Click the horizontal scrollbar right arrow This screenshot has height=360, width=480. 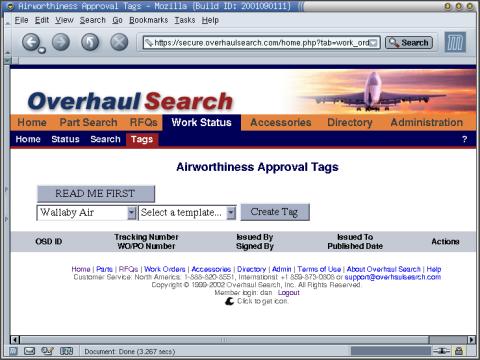click(x=471, y=340)
